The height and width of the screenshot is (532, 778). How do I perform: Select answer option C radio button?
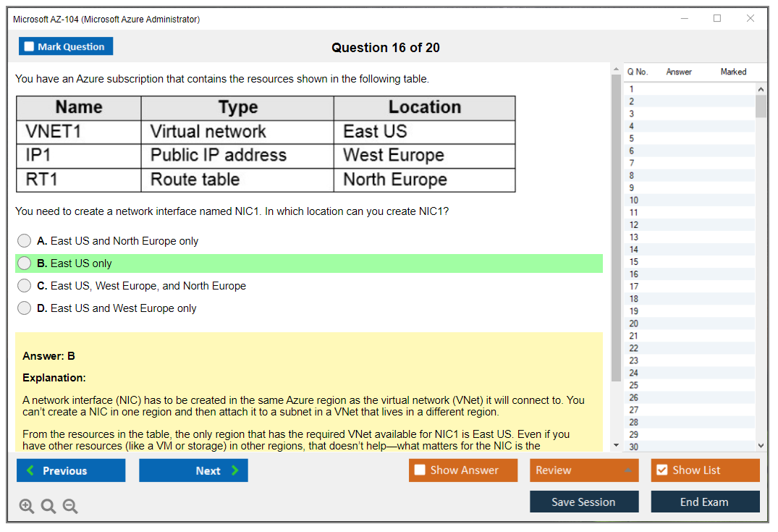(24, 285)
